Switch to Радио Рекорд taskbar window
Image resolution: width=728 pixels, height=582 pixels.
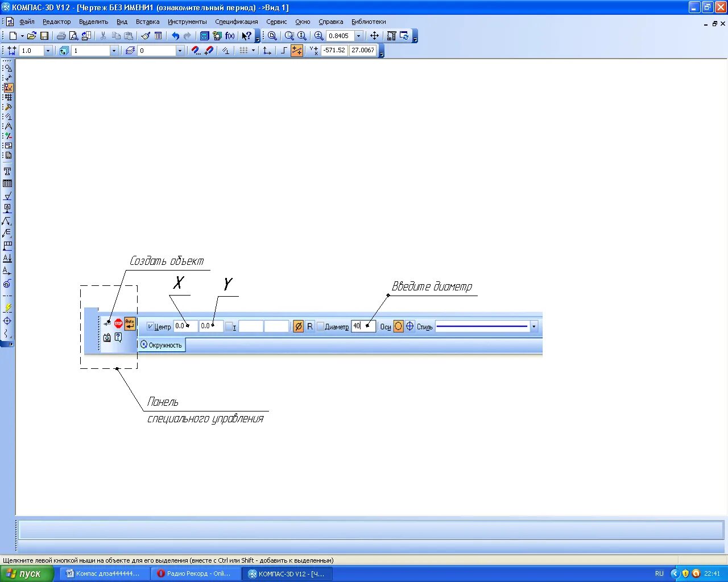pyautogui.click(x=196, y=573)
